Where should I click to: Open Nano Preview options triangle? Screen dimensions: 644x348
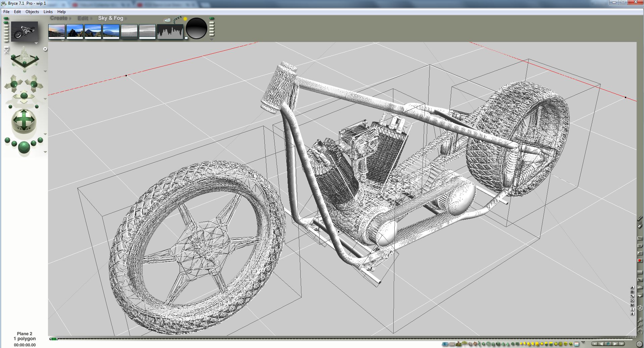[36, 43]
